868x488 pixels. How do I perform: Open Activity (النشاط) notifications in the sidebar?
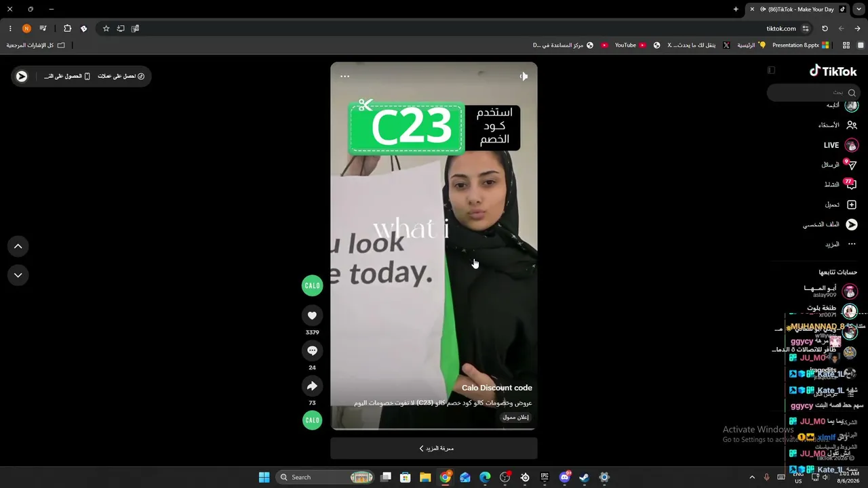click(840, 184)
